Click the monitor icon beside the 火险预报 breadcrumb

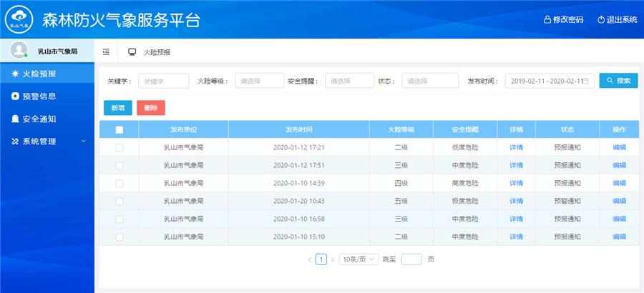point(132,52)
